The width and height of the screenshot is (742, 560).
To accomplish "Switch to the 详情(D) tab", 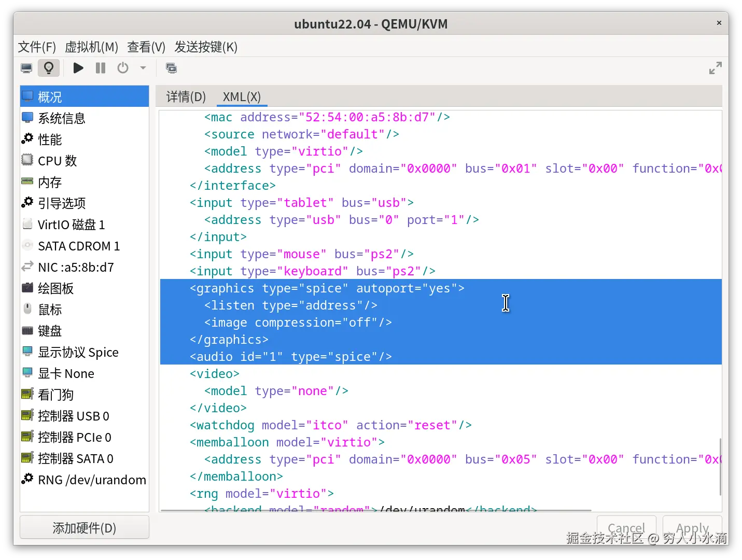I will click(186, 97).
